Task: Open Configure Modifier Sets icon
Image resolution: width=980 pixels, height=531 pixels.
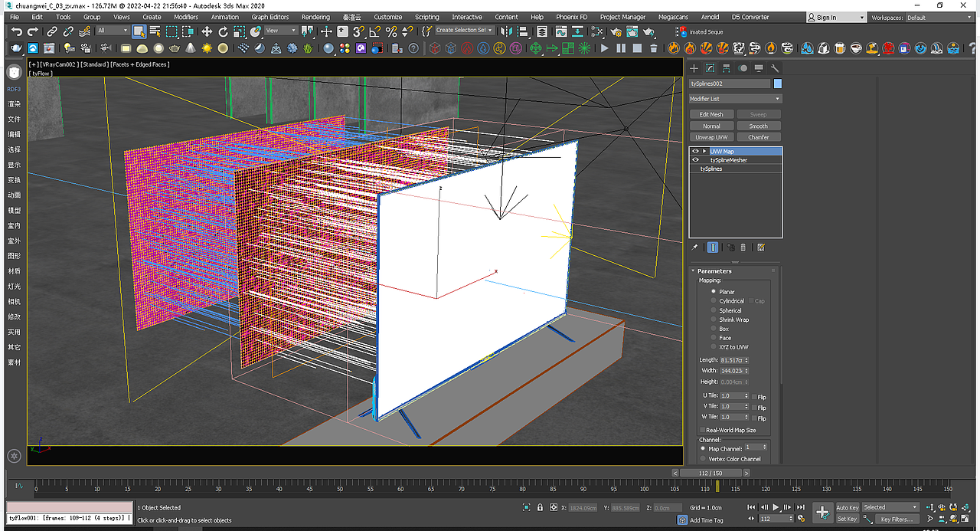Action: click(761, 247)
